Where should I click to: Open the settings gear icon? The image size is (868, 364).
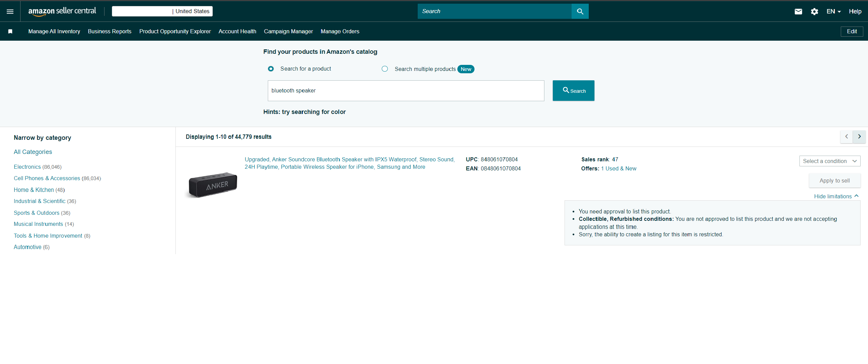pos(815,11)
